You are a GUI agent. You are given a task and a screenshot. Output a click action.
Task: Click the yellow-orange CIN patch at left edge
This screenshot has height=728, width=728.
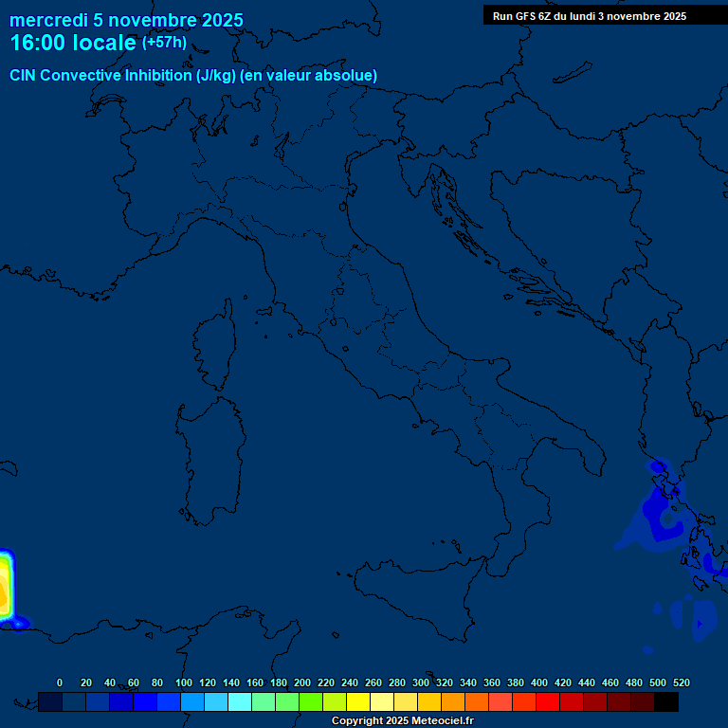[6, 588]
